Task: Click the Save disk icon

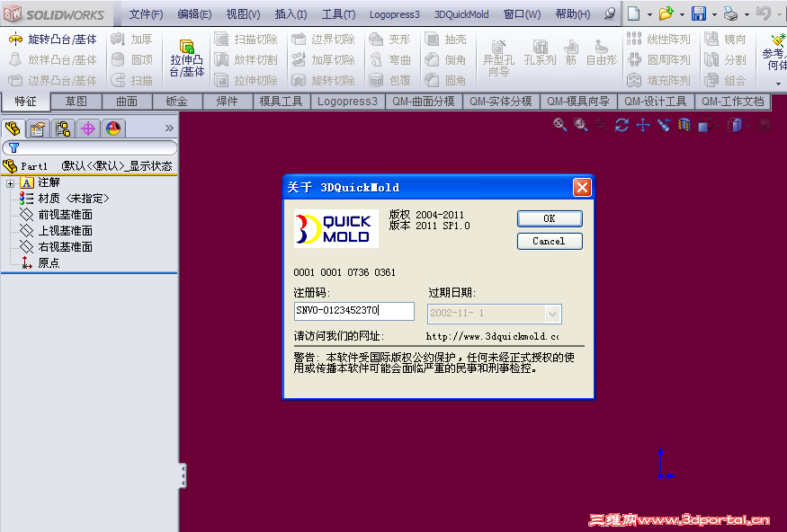Action: click(x=698, y=13)
